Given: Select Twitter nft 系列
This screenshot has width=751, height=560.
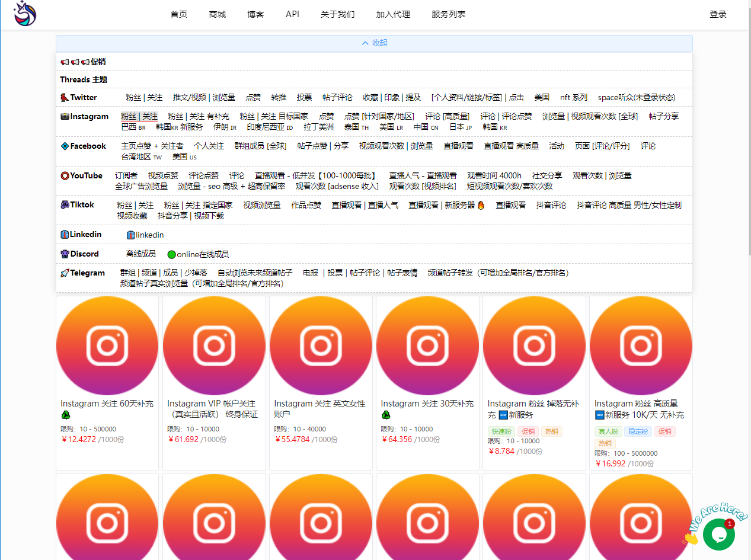Looking at the screenshot, I should 574,97.
